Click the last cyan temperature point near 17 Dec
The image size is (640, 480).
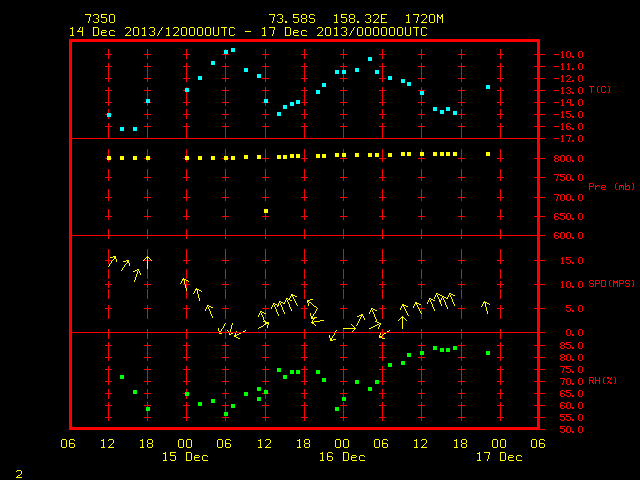(x=488, y=87)
